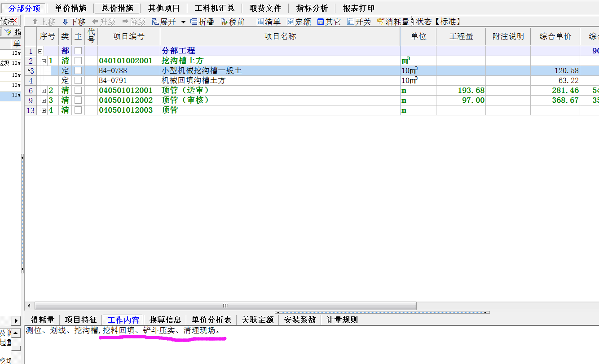Open the 其他项目 tab
Image resolution: width=599 pixels, height=364 pixels.
tap(164, 8)
